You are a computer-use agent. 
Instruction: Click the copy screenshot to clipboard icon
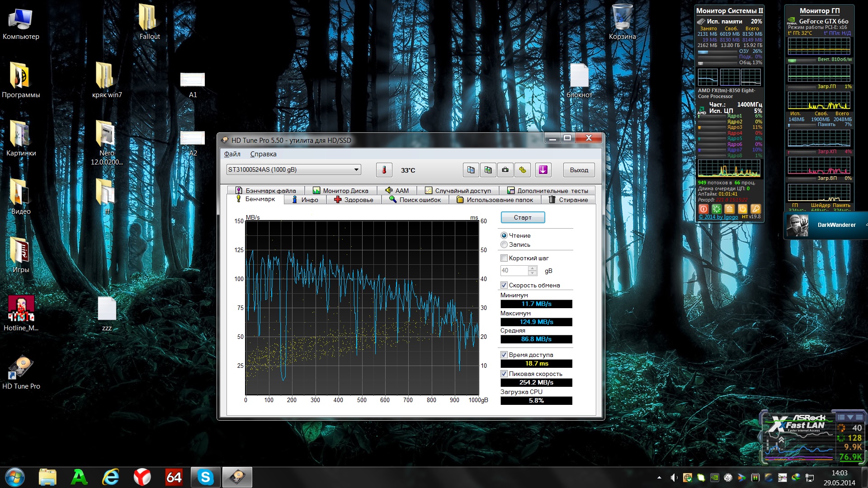coord(488,170)
